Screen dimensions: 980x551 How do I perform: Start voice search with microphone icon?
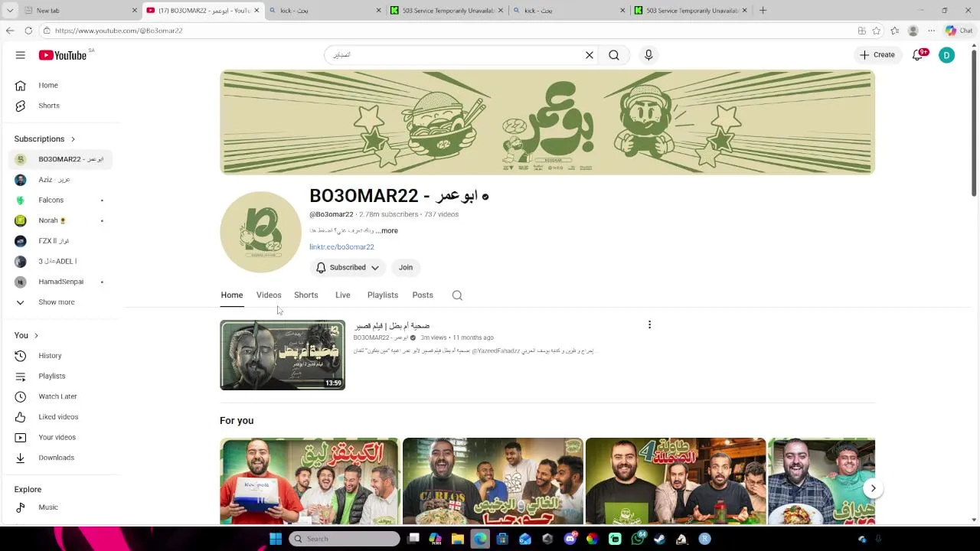[648, 55]
